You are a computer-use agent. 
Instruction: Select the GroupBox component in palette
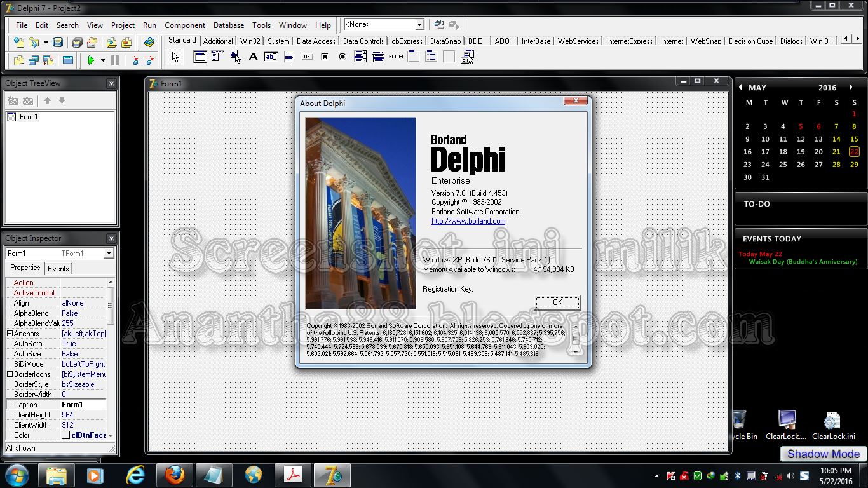[x=413, y=57]
